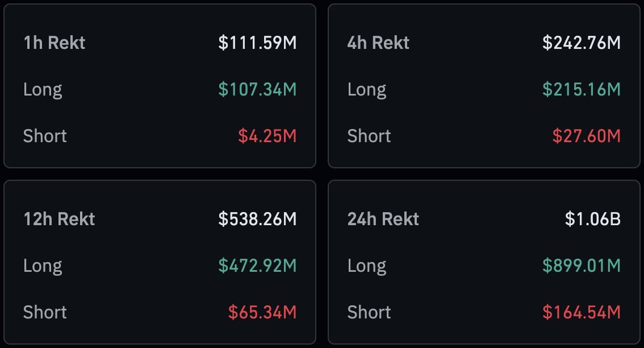This screenshot has width=644, height=348.
Task: Click the Short label in 4h card
Action: coord(369,136)
